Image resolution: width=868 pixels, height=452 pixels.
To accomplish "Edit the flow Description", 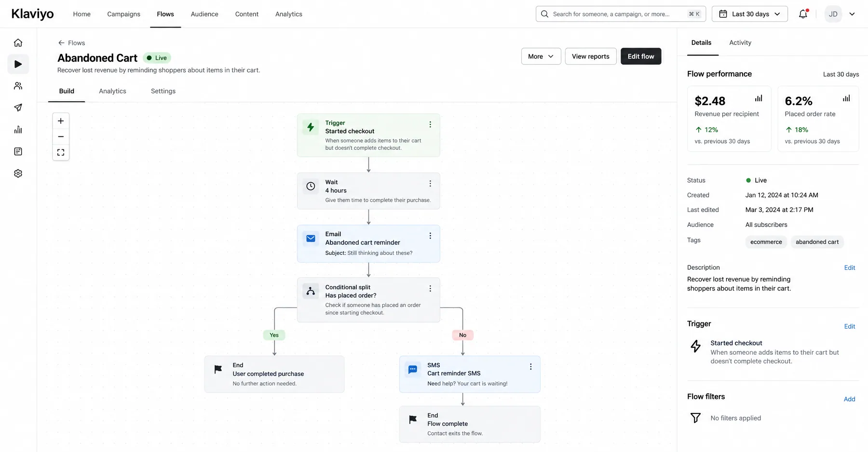I will coord(849,268).
